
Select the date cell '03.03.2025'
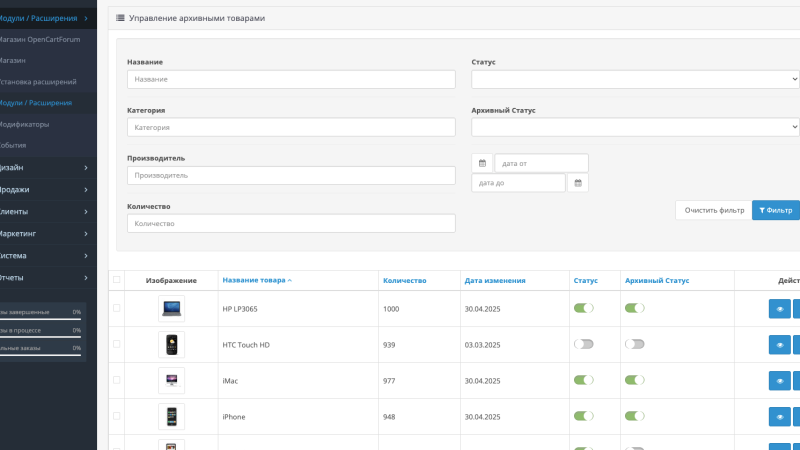pos(482,345)
